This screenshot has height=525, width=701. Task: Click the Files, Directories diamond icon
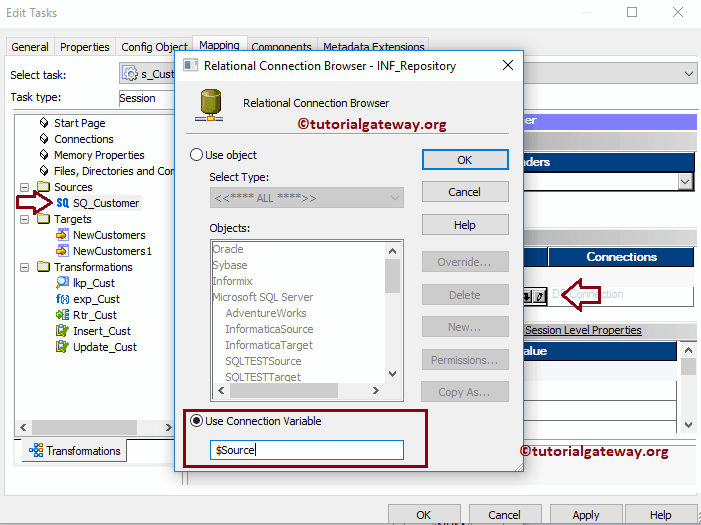(44, 171)
